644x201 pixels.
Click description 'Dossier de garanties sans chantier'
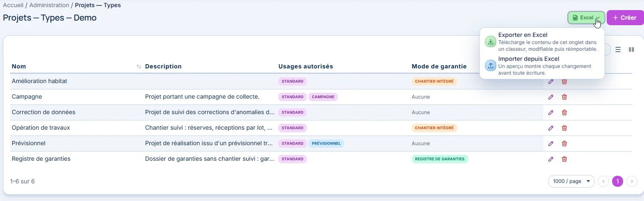tap(210, 159)
